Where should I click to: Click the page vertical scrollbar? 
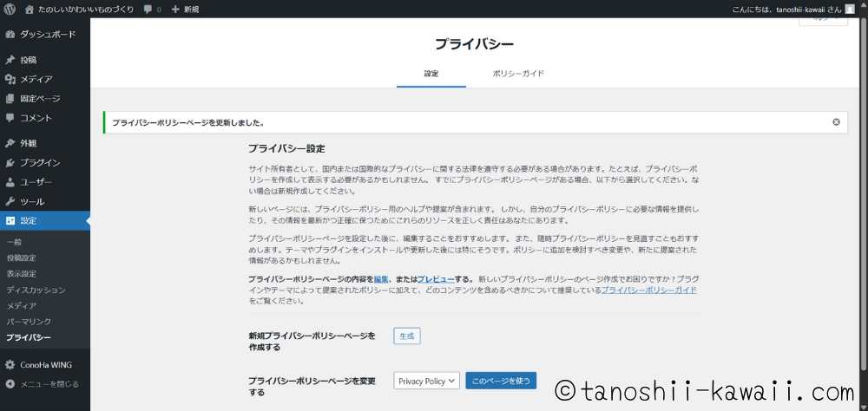pyautogui.click(x=864, y=193)
